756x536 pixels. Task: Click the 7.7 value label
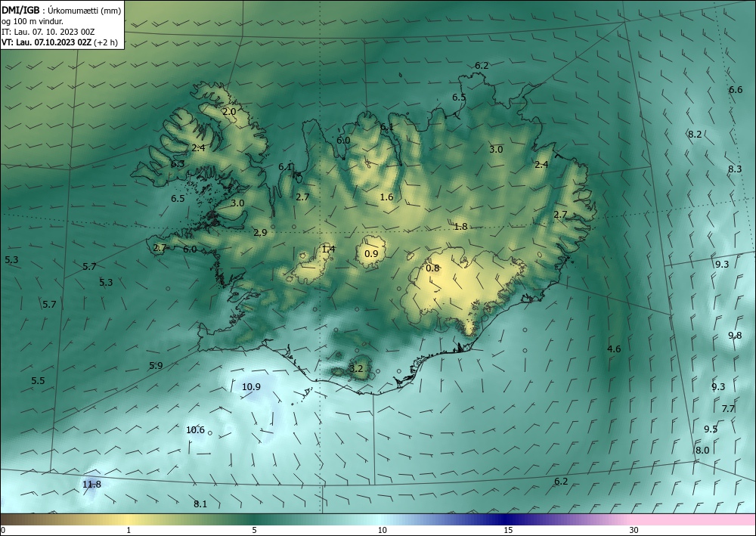click(x=728, y=409)
